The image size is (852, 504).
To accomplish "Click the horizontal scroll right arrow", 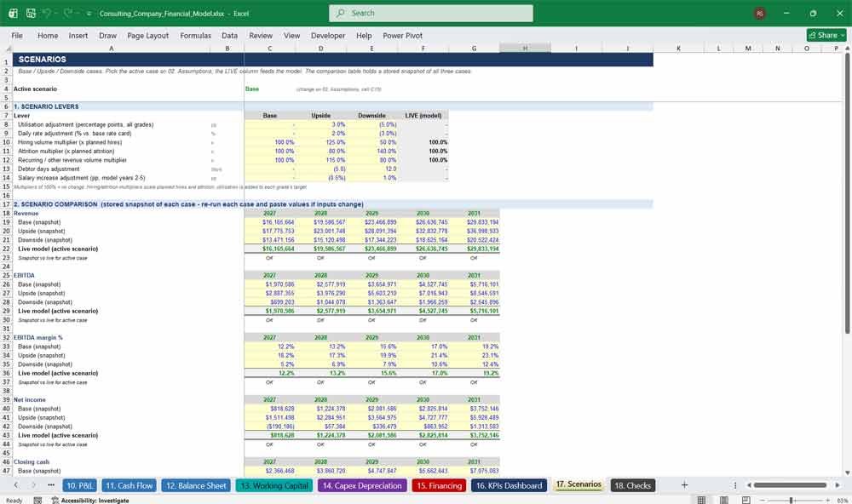I will [838, 485].
